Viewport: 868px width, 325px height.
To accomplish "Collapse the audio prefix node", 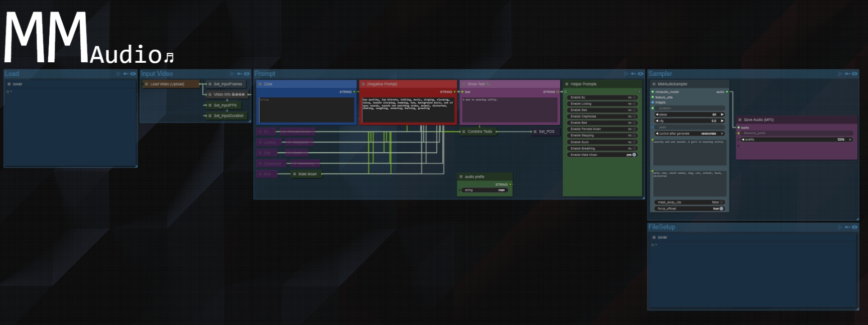I will coord(461,177).
